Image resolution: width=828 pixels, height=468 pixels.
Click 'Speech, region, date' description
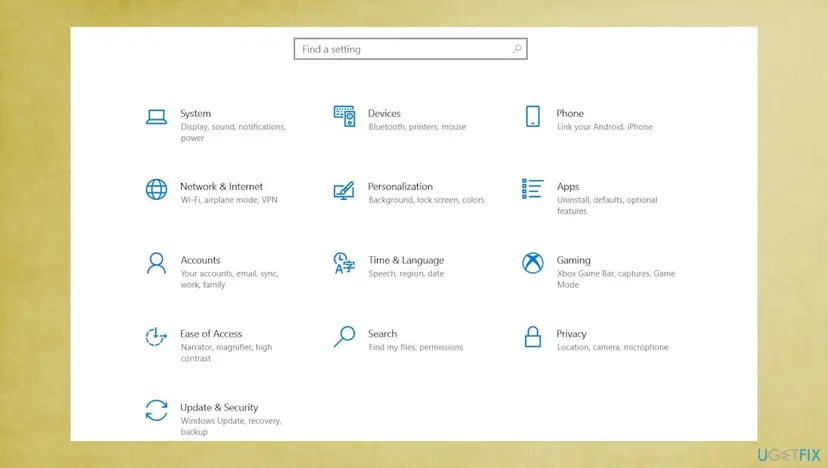click(x=406, y=274)
